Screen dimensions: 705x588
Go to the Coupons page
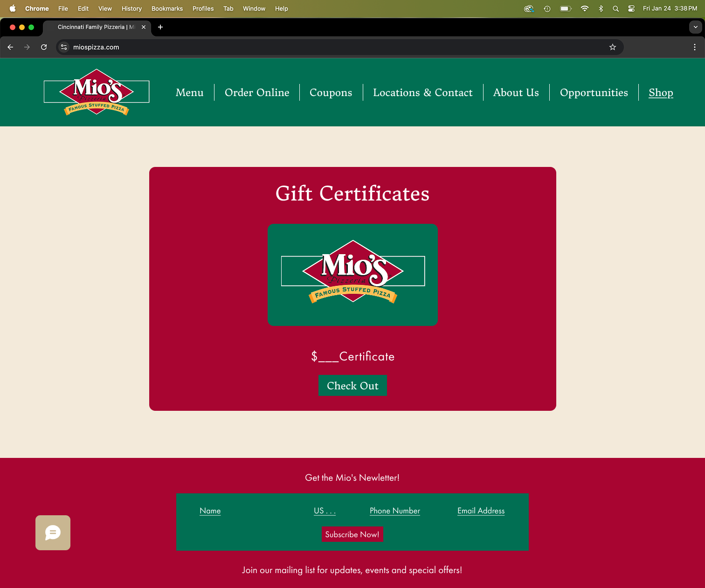point(331,92)
